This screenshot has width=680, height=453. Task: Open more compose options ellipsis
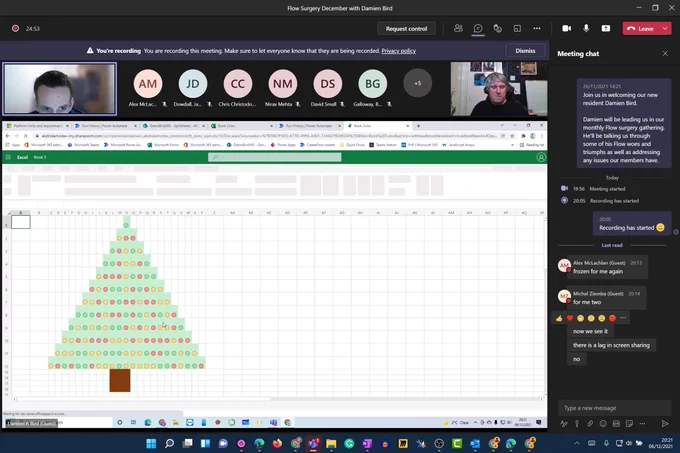[x=642, y=424]
